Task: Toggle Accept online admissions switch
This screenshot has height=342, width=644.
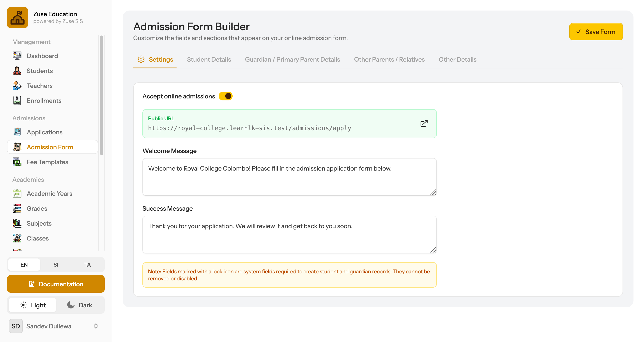Action: tap(225, 96)
